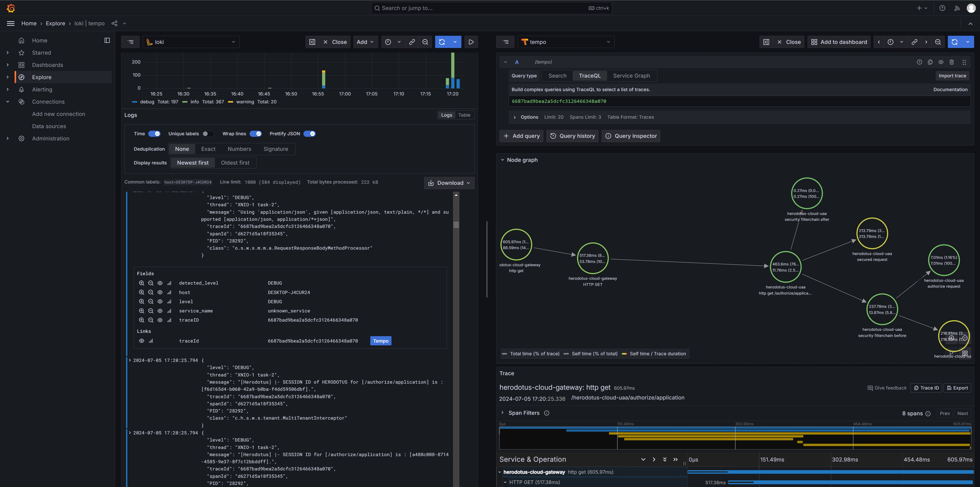
Task: Click the loki pane zoom out icon
Action: (425, 42)
